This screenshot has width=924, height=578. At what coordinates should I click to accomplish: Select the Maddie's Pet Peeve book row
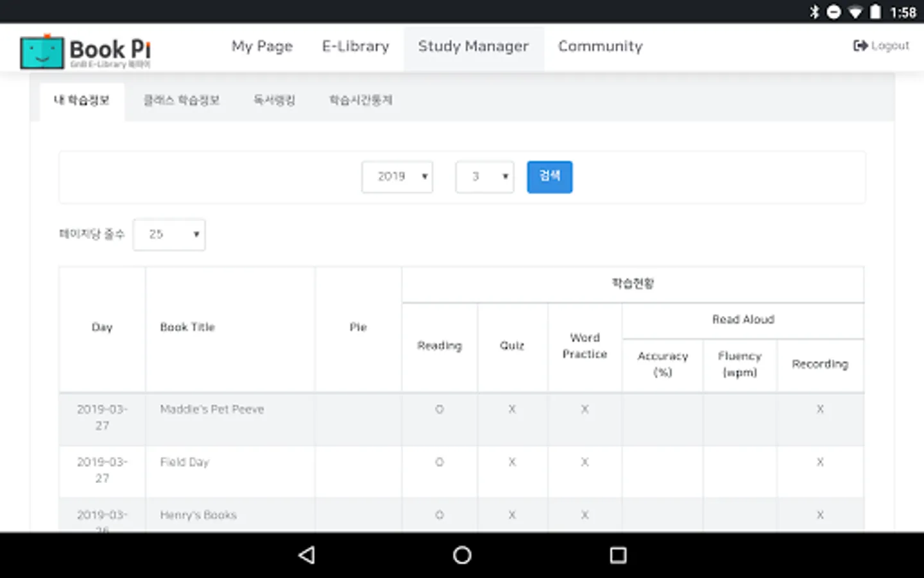[x=212, y=410]
